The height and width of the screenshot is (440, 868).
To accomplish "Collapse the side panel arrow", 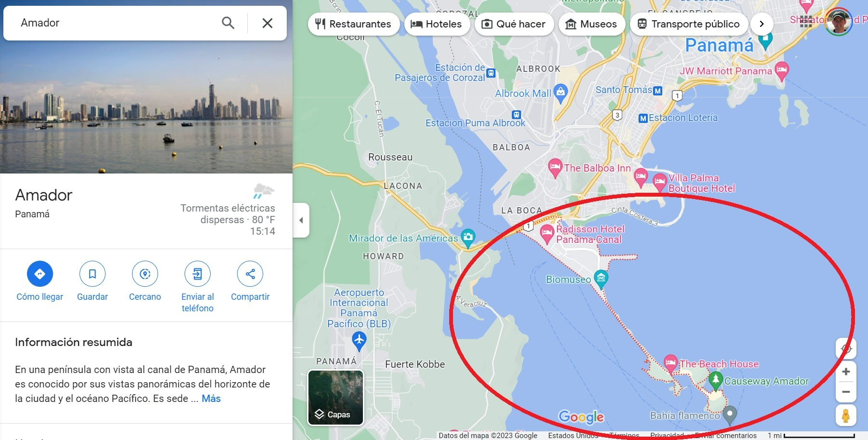I will tap(301, 220).
